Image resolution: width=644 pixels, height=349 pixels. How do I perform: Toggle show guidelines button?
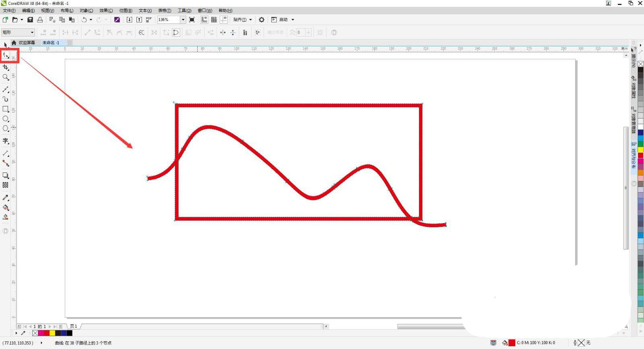click(x=224, y=20)
